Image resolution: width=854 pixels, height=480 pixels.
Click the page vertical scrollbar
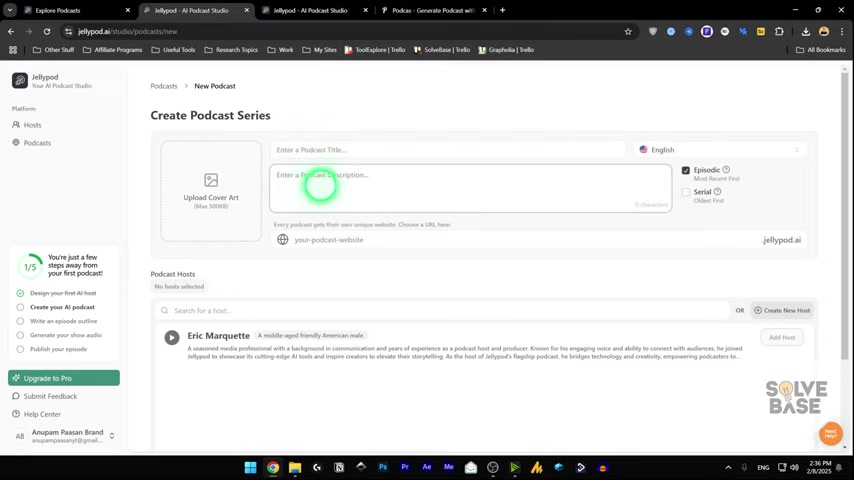click(845, 215)
